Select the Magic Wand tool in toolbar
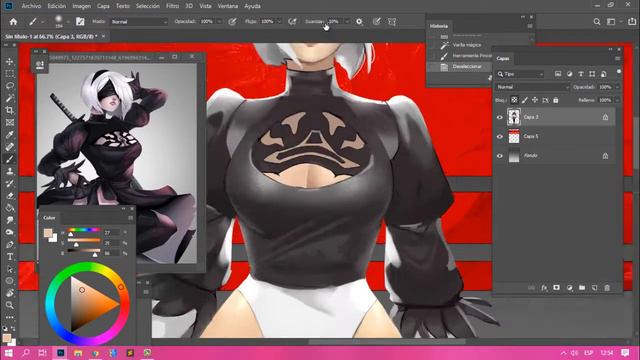Viewport: 640px width, 360px height. click(10, 98)
